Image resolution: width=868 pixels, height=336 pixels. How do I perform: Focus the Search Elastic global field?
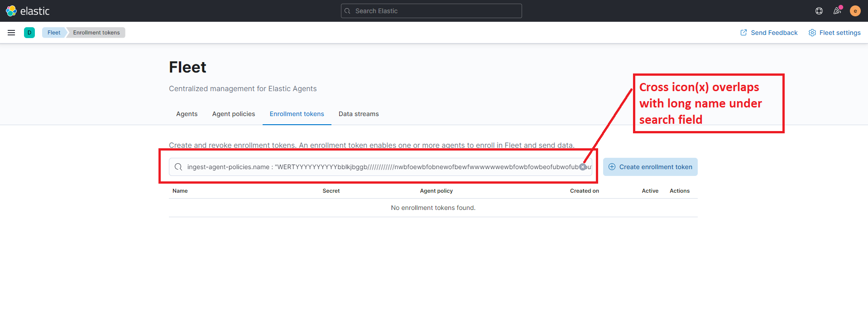point(431,11)
